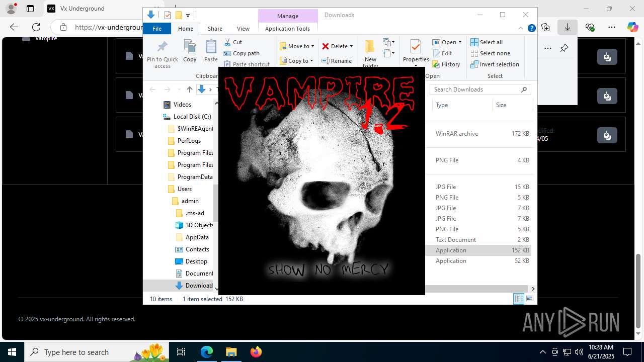Switch Explorer to large icons view
This screenshot has width=644, height=362.
(529, 299)
